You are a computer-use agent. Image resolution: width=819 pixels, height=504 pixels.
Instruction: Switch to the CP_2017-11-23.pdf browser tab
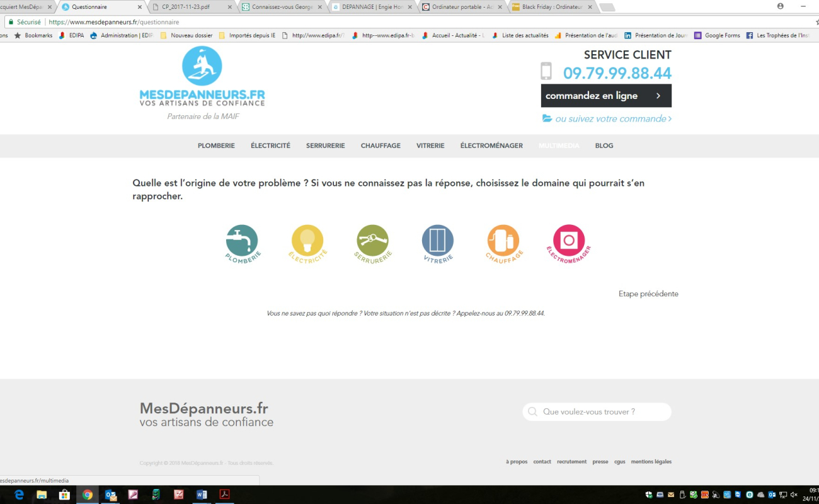point(192,7)
